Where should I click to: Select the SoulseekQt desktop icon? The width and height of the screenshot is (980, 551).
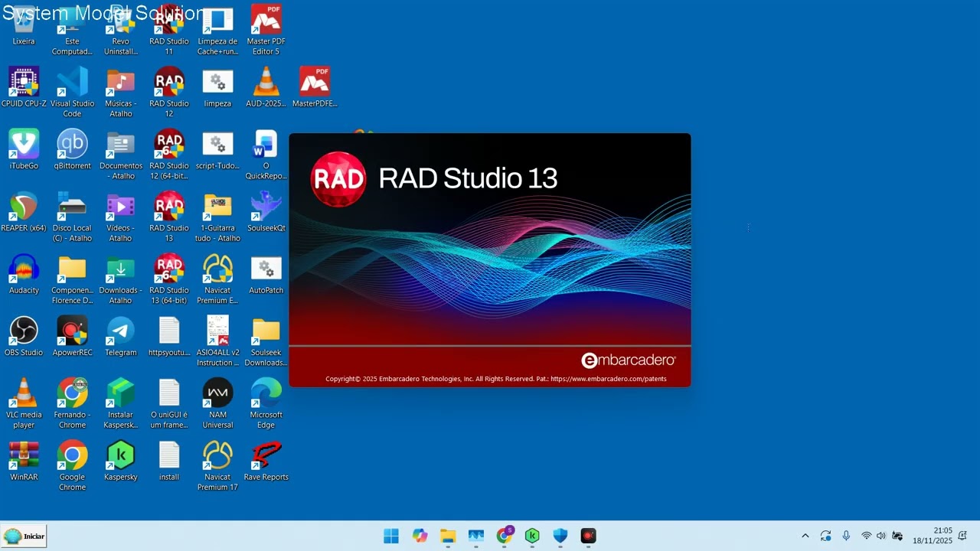[x=266, y=211]
